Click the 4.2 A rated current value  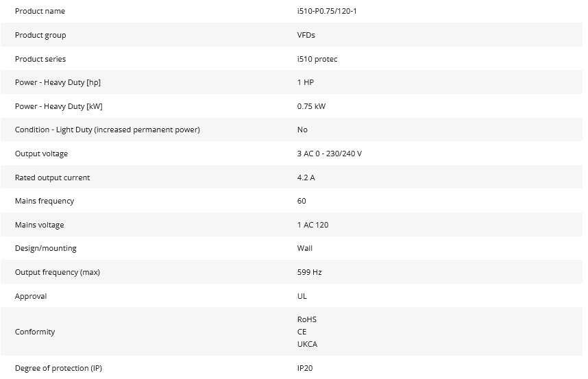coord(306,178)
